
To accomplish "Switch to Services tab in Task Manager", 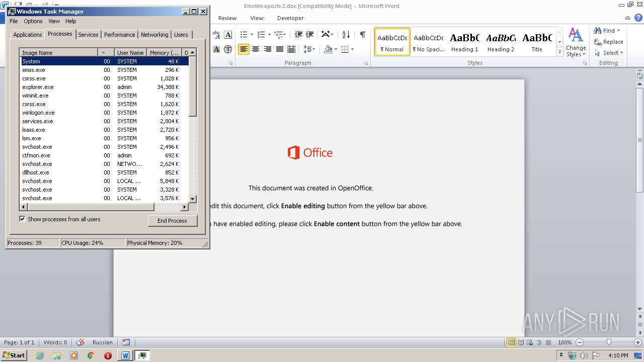I will coord(88,35).
